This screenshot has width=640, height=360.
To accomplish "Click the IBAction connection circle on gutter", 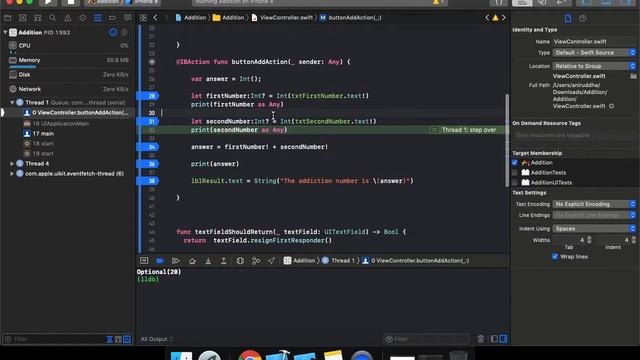I will coord(152,62).
